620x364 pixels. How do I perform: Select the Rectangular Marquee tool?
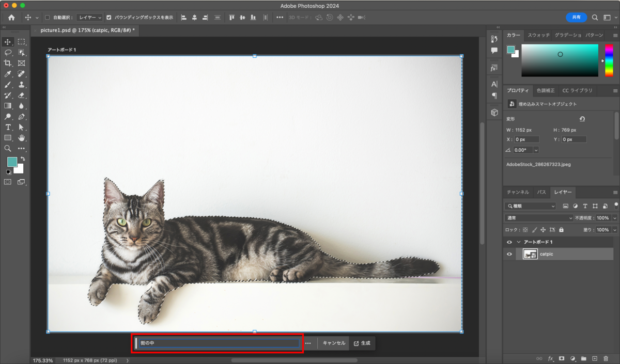pyautogui.click(x=22, y=42)
